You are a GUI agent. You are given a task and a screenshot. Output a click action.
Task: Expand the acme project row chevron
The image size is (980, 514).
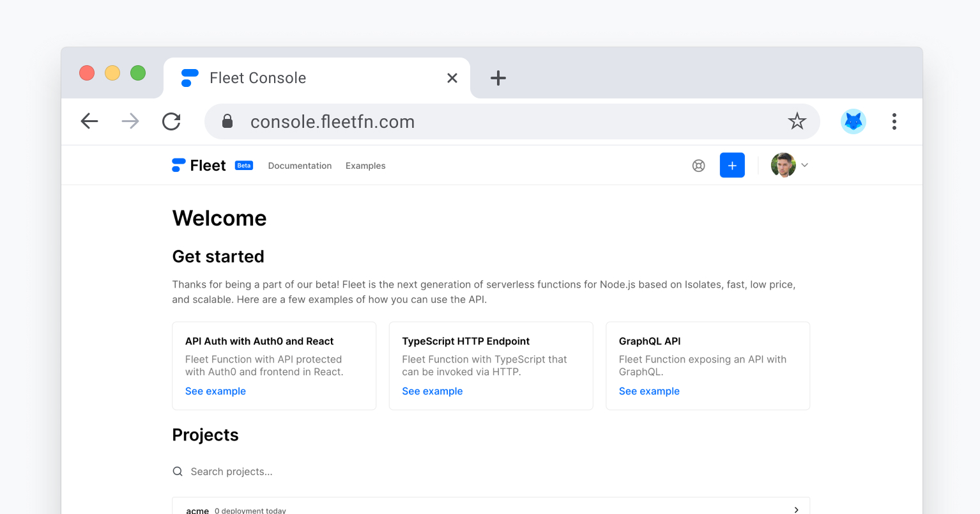(796, 509)
